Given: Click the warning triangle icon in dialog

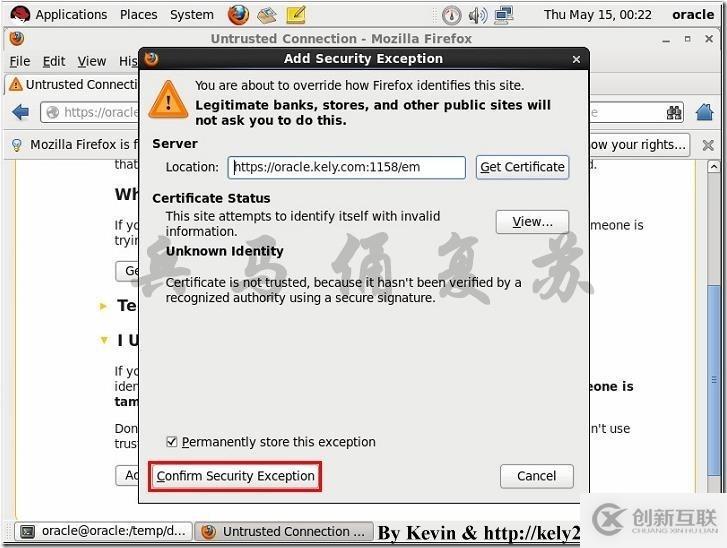Looking at the screenshot, I should [168, 100].
